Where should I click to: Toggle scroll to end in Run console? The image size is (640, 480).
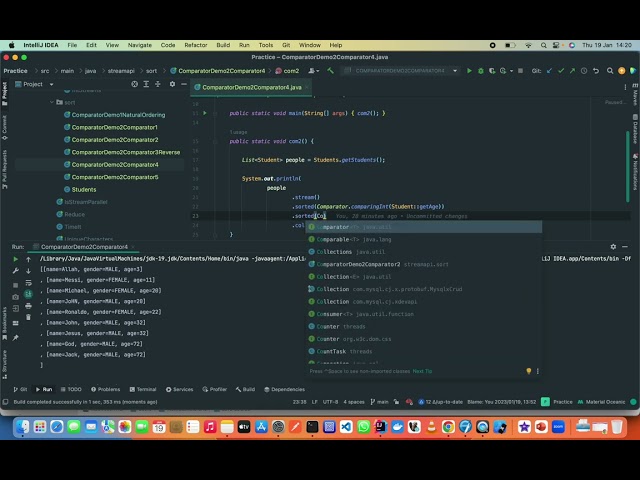[x=28, y=294]
